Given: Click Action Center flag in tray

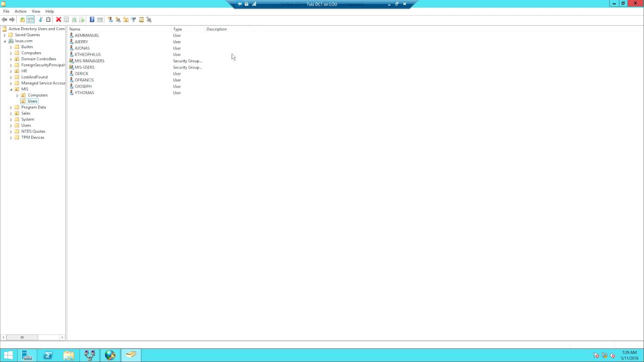Looking at the screenshot, I should tap(597, 355).
